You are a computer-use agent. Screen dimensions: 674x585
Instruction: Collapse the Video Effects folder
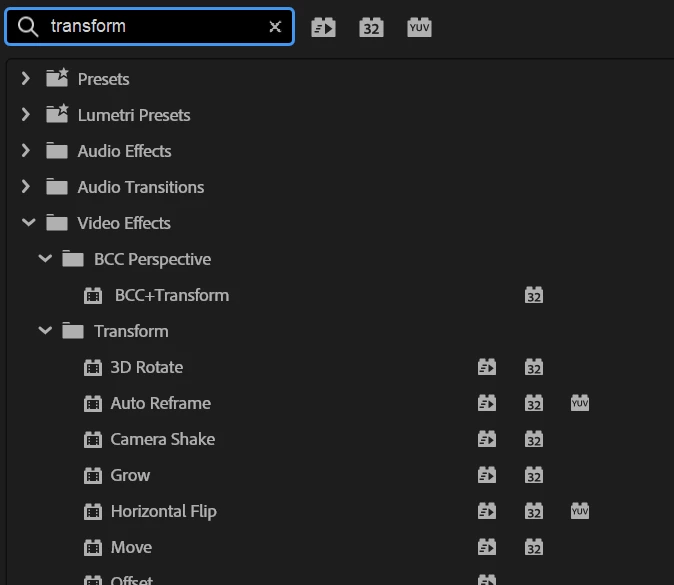pos(28,223)
